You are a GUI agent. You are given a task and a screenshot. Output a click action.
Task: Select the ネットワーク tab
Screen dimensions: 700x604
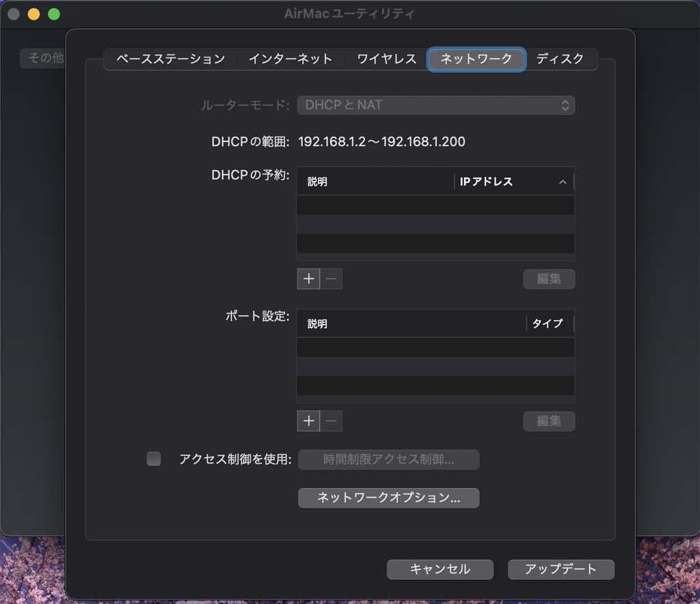(x=476, y=59)
